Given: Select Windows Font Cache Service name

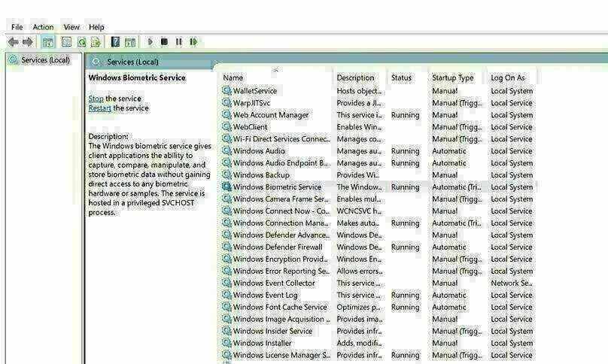Looking at the screenshot, I should pos(280,307).
